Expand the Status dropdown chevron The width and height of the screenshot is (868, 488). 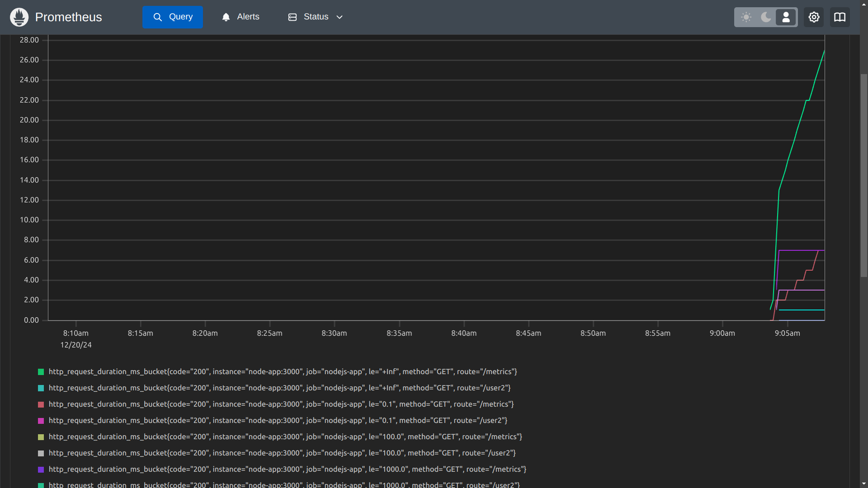340,17
